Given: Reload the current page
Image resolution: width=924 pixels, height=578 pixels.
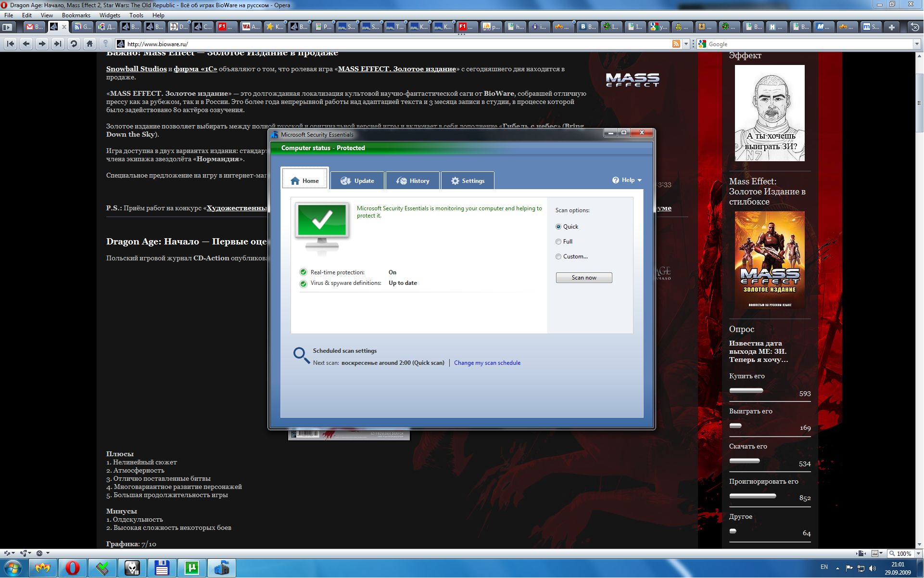Looking at the screenshot, I should tap(74, 44).
